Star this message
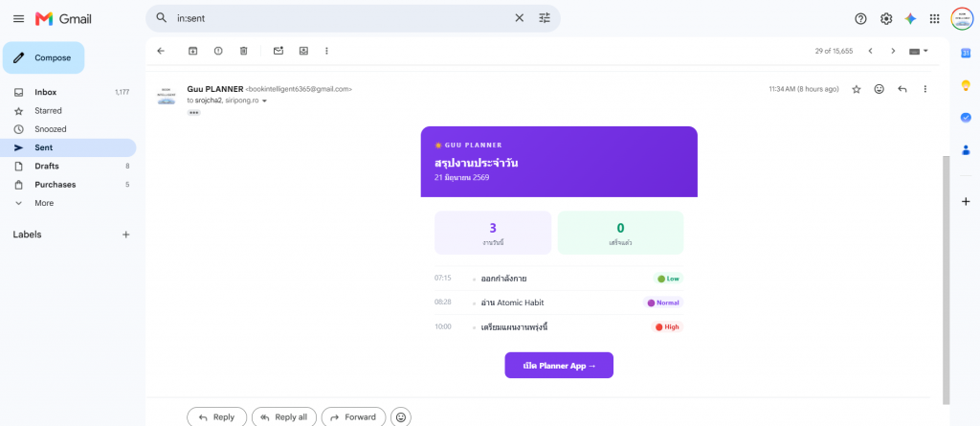 [857, 89]
